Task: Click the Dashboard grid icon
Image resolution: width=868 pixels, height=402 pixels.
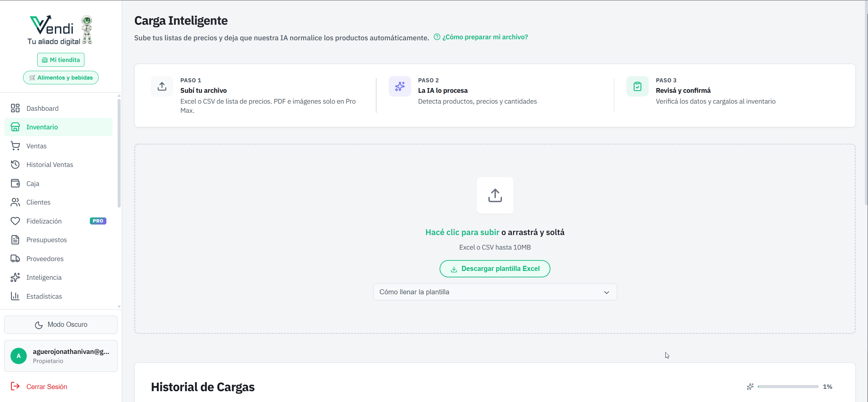Action: [15, 108]
